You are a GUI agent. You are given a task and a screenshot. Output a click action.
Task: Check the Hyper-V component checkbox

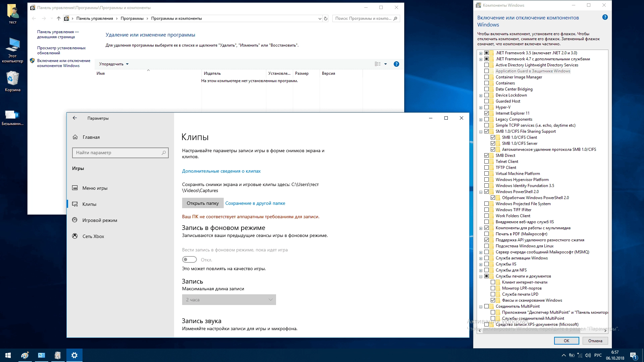pyautogui.click(x=486, y=107)
